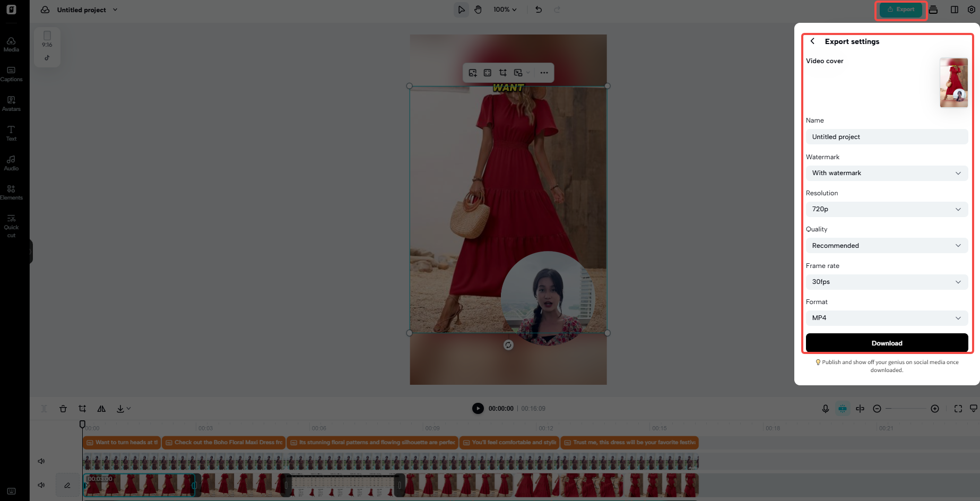Delete the selected clip using the trash icon

63,409
